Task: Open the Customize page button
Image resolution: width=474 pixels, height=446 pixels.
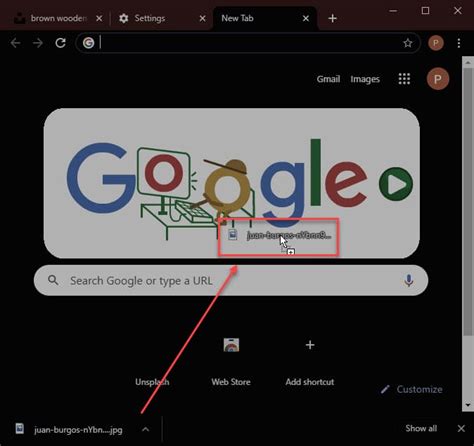Action: (x=412, y=389)
